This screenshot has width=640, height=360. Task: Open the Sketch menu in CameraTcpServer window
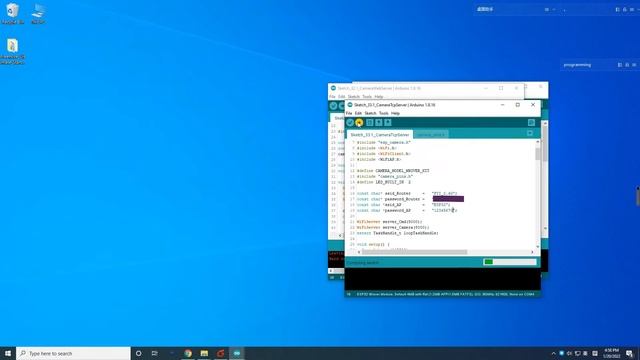[370, 113]
